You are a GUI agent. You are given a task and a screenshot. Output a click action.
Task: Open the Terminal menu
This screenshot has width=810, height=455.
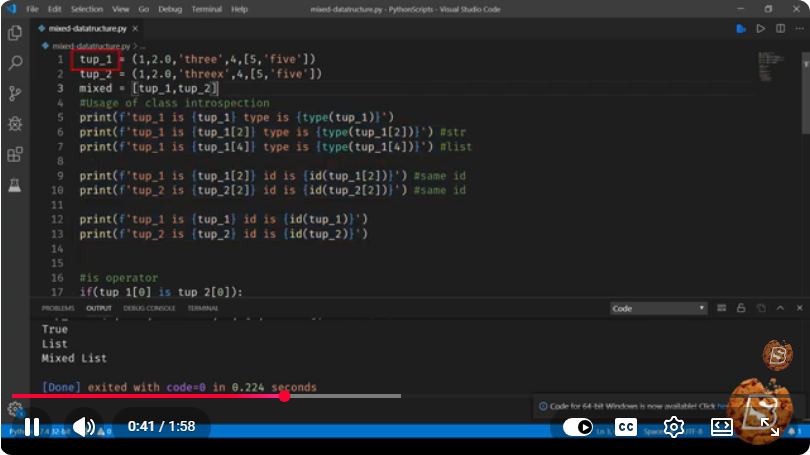click(206, 9)
